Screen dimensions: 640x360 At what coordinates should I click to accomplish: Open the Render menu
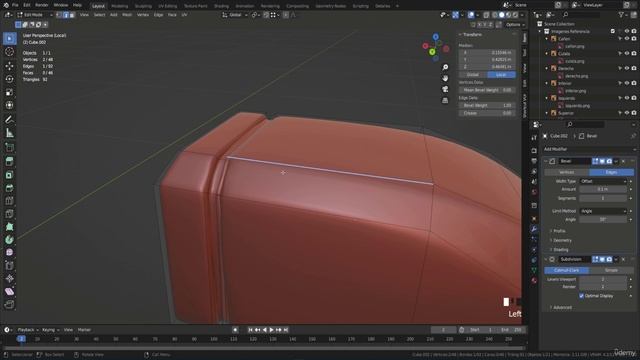pyautogui.click(x=42, y=5)
